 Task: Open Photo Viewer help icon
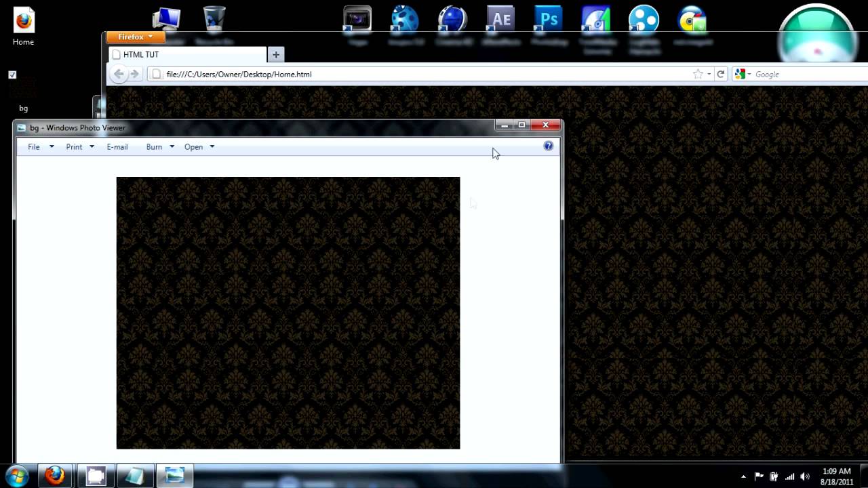click(x=548, y=146)
